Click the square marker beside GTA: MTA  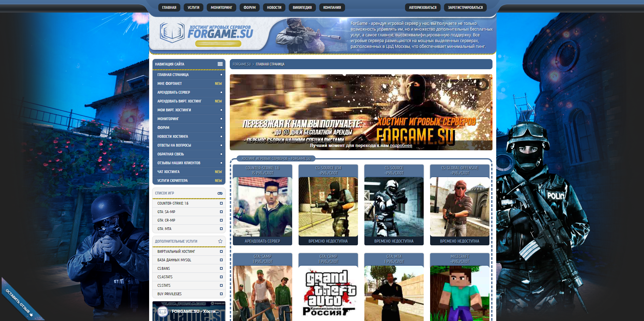[x=221, y=229]
